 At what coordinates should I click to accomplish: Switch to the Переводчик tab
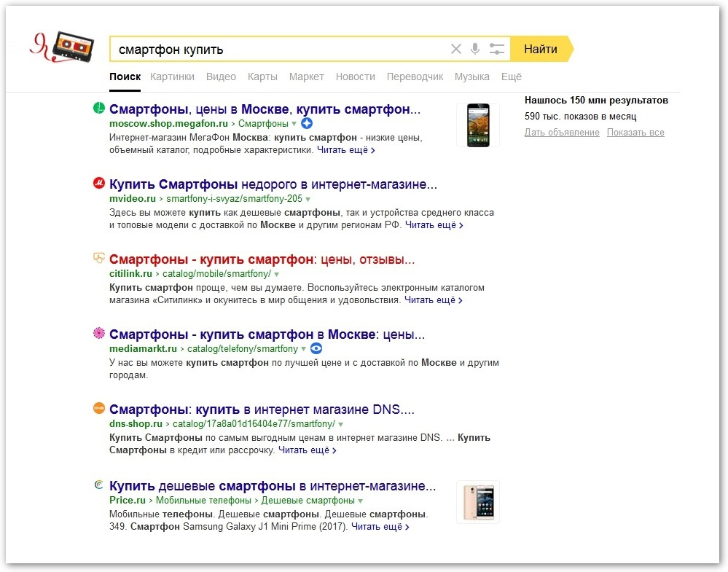coord(415,77)
